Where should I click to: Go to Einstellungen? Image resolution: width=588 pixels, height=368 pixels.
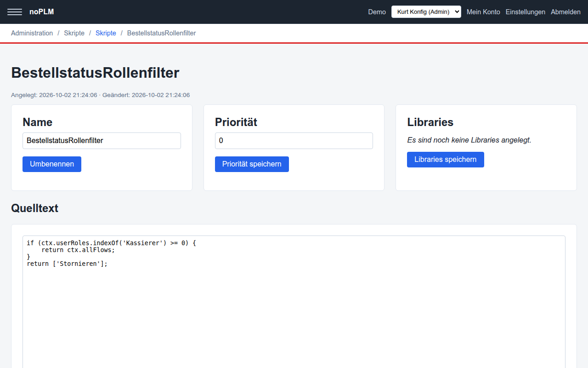pyautogui.click(x=526, y=12)
